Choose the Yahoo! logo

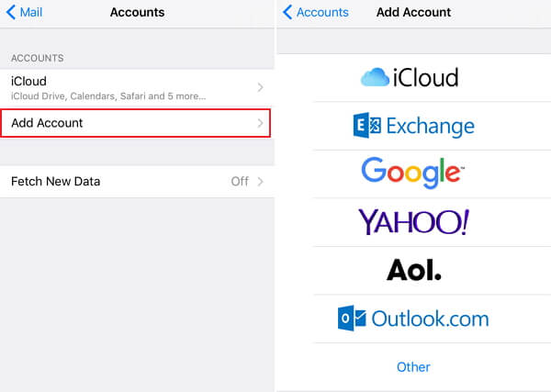click(413, 221)
